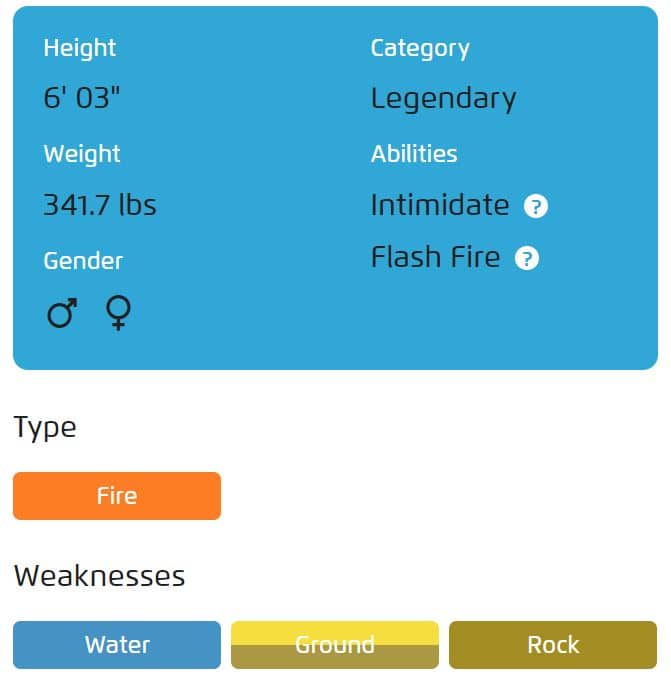Open the Flash Fire question mark icon
This screenshot has height=693, width=671.
526,258
